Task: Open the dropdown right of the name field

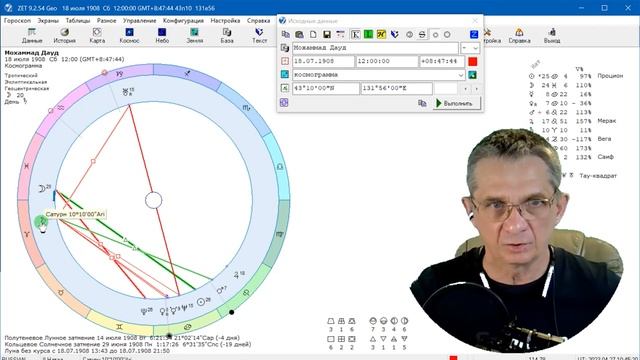Action: (470, 48)
